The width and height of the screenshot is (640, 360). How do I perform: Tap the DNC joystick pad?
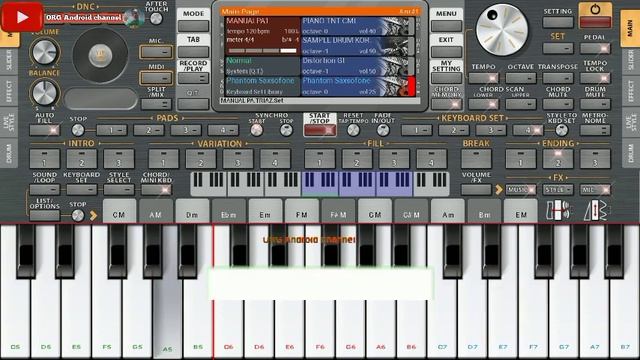100,55
